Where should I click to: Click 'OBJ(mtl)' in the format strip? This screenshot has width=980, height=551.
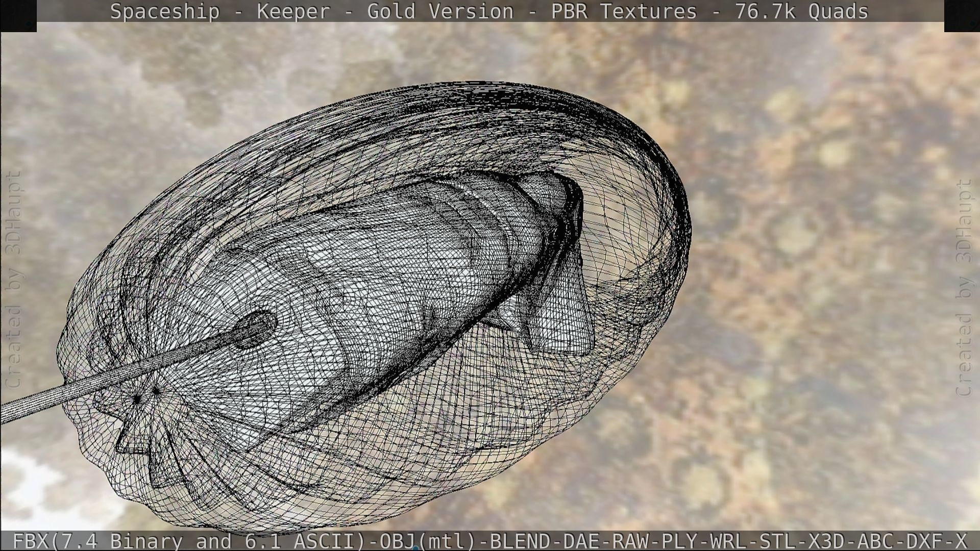coord(428,541)
